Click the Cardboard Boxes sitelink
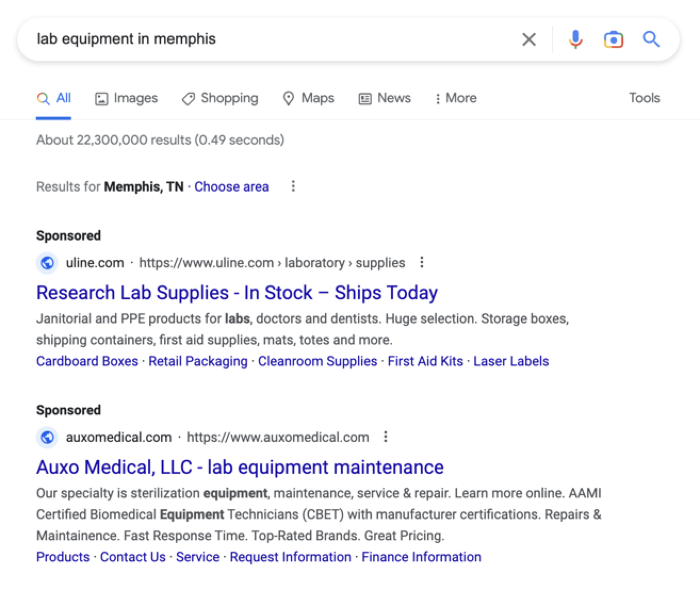Screen dimensions: 700x590 [x=87, y=361]
